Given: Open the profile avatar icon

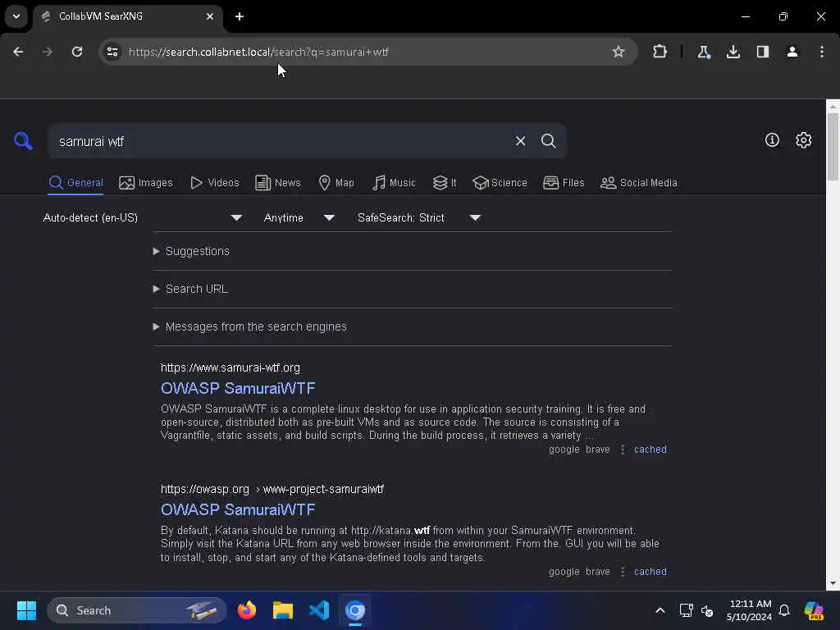Looking at the screenshot, I should point(792,52).
